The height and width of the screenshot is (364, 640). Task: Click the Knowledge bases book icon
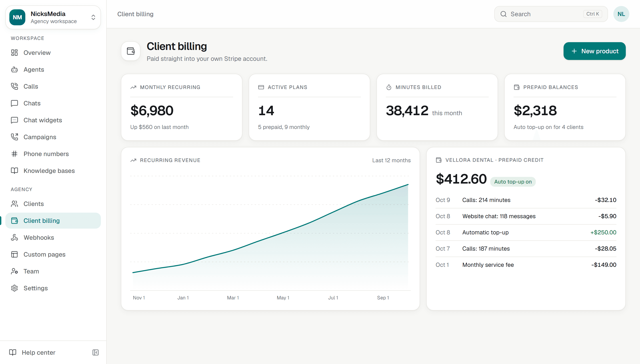tap(14, 171)
